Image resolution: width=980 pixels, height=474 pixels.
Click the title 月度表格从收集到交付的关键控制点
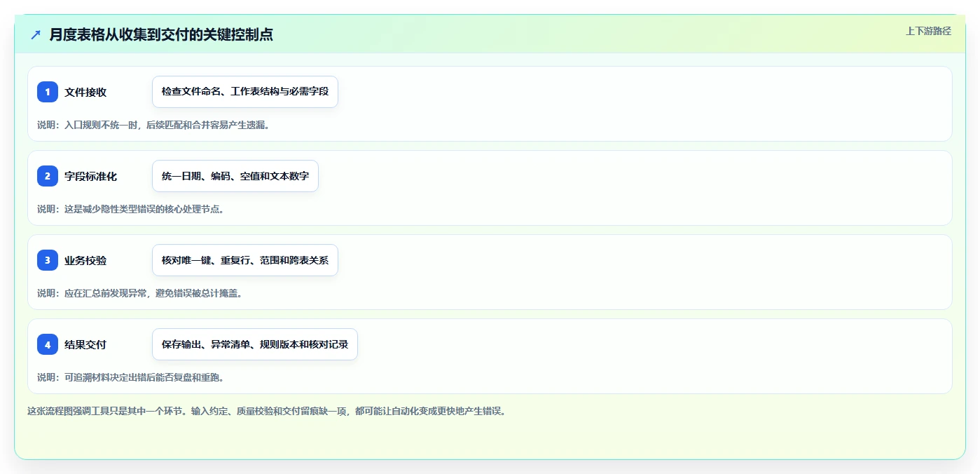[161, 34]
